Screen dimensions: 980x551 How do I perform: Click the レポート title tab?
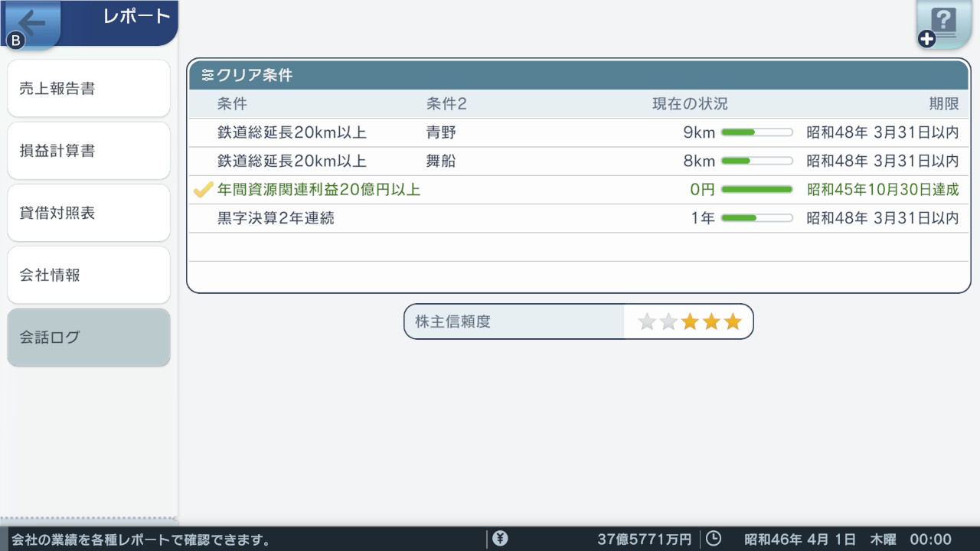tap(136, 16)
